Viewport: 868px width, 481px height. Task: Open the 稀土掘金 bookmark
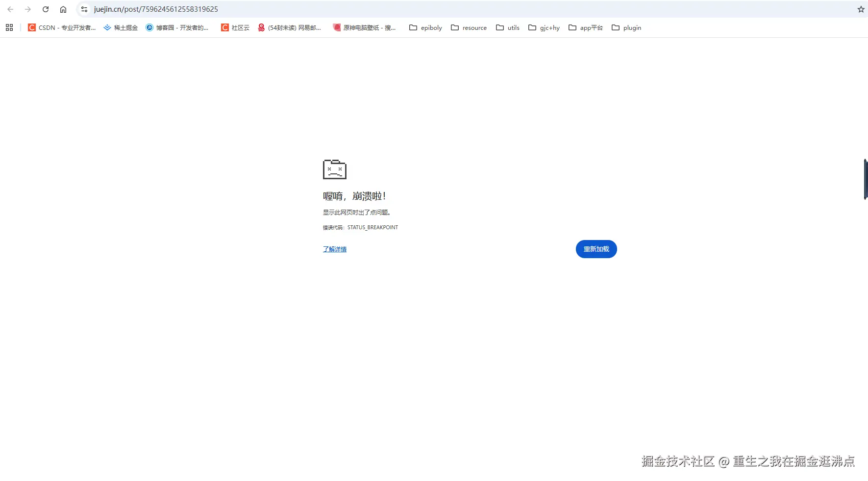click(x=120, y=27)
